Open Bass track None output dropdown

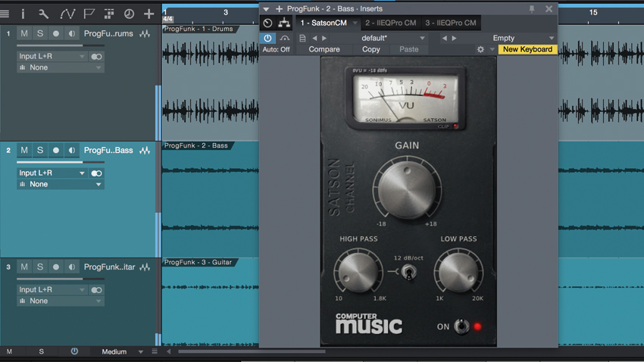pos(61,184)
